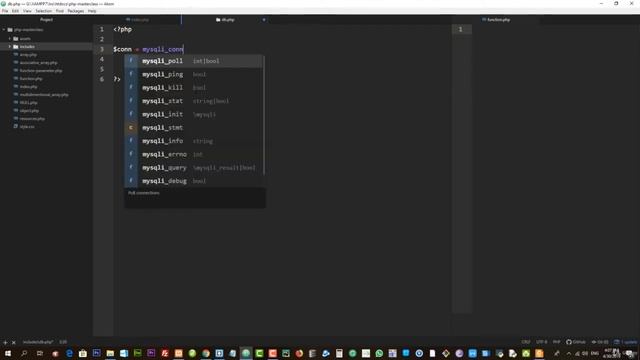The image size is (640, 360).
Task: Open the Windows Start menu
Action: [x=8, y=353]
